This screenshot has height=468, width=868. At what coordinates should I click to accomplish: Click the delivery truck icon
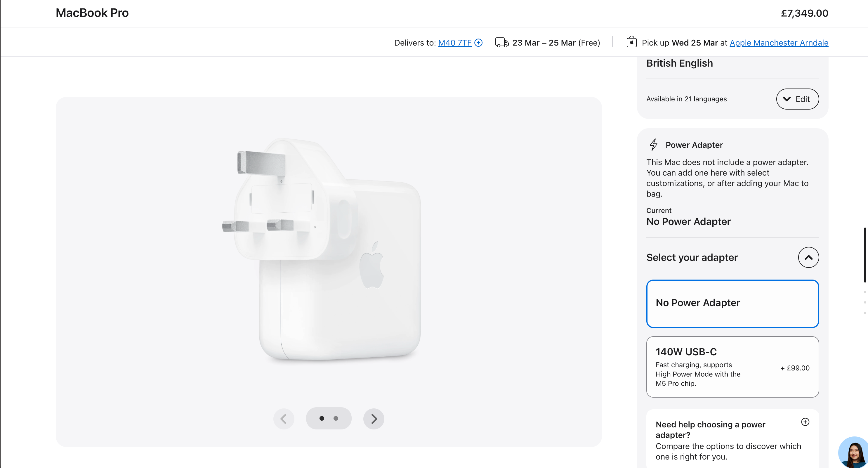pos(502,43)
